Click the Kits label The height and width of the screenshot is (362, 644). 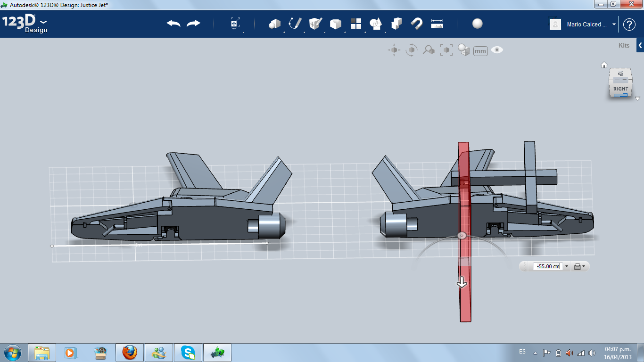pyautogui.click(x=624, y=46)
